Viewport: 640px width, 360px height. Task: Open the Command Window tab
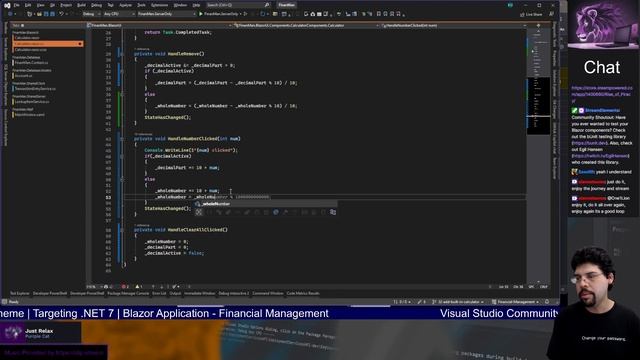tap(267, 293)
